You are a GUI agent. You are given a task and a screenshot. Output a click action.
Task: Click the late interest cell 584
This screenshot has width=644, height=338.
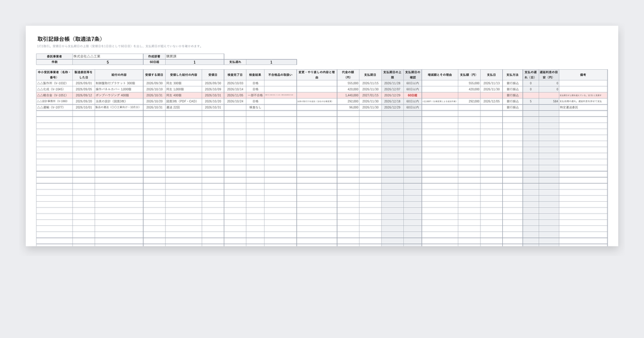click(549, 101)
